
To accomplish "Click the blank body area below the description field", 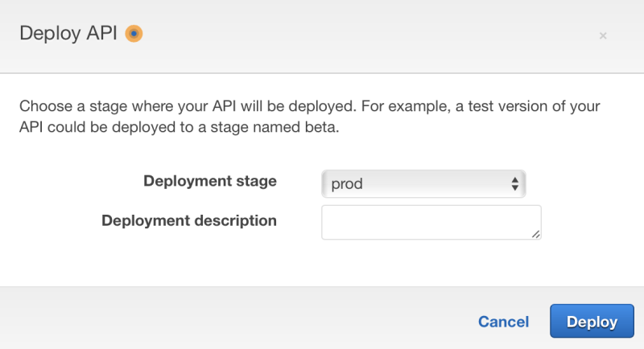I will (x=322, y=264).
